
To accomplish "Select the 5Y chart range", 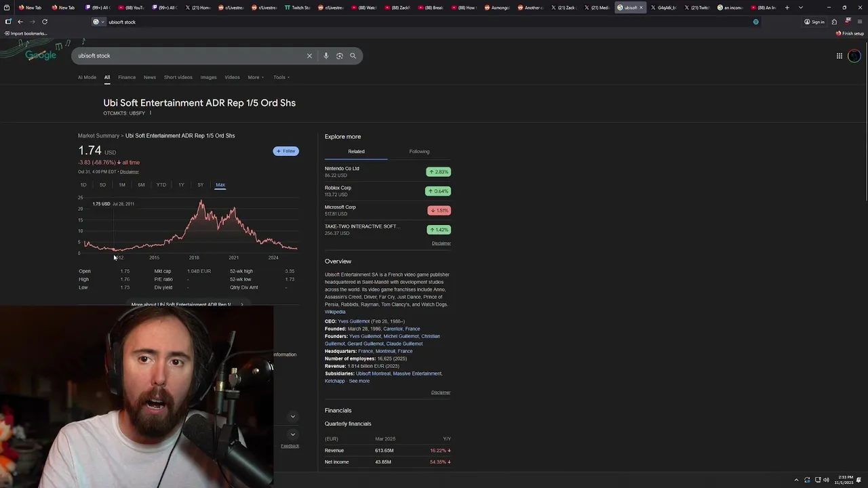I will pos(200,185).
